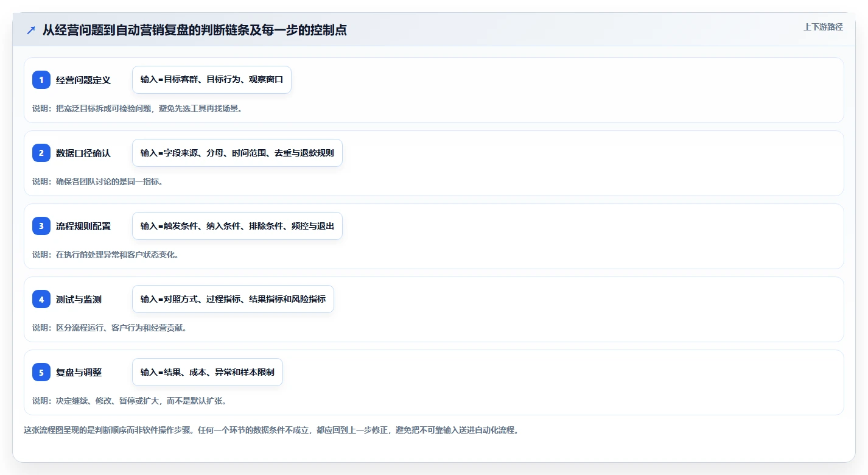The height and width of the screenshot is (475, 868).
Task: Select the step 1 number badge
Action: pyautogui.click(x=41, y=80)
